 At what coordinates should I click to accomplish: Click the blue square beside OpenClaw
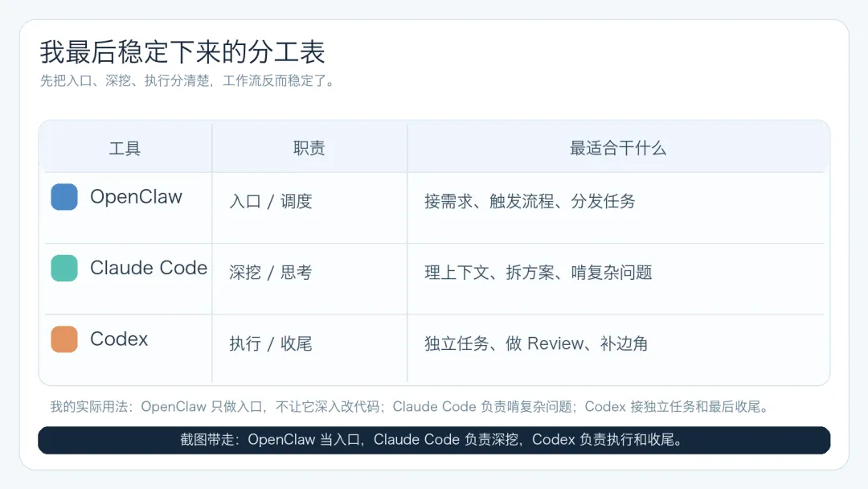[64, 197]
